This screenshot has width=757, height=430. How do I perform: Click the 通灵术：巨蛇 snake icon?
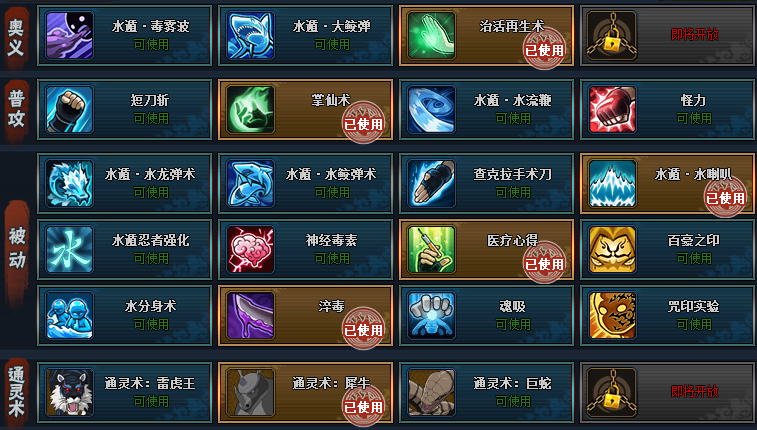(432, 392)
